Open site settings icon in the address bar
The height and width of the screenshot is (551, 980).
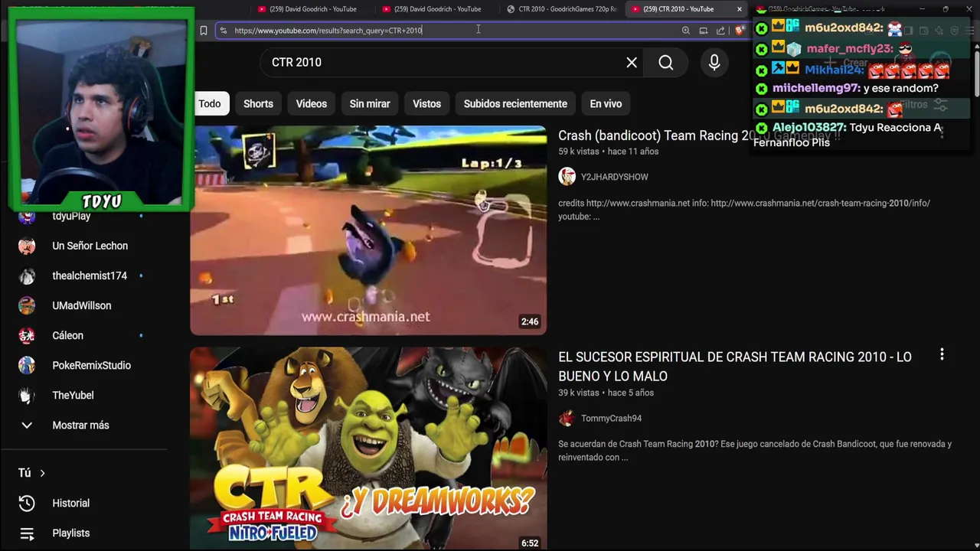click(x=223, y=31)
